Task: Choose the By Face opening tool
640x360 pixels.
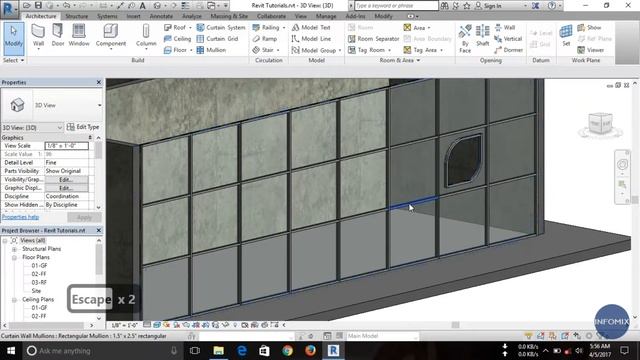Action: (x=465, y=39)
